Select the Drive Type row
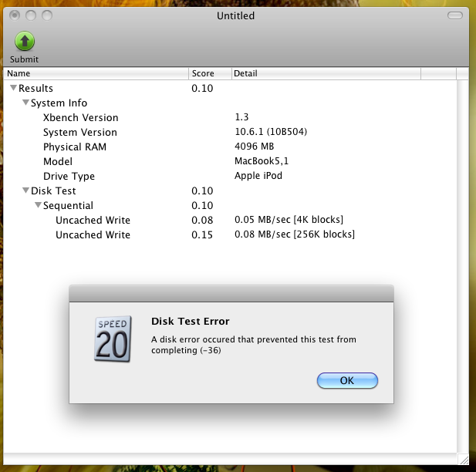Image resolution: width=476 pixels, height=472 pixels. (230, 176)
